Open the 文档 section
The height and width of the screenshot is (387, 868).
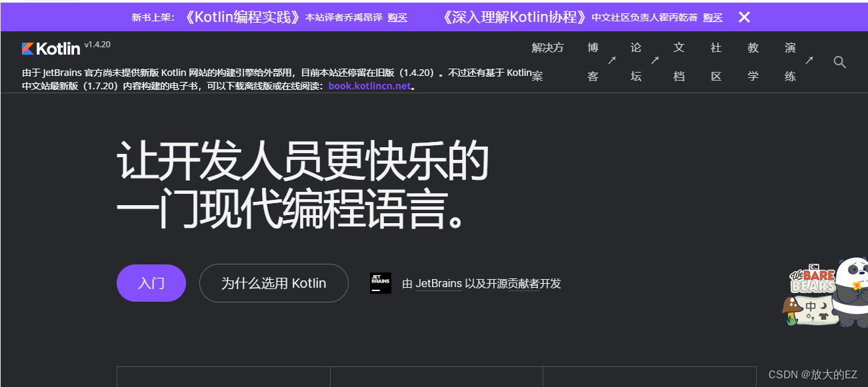pyautogui.click(x=679, y=61)
